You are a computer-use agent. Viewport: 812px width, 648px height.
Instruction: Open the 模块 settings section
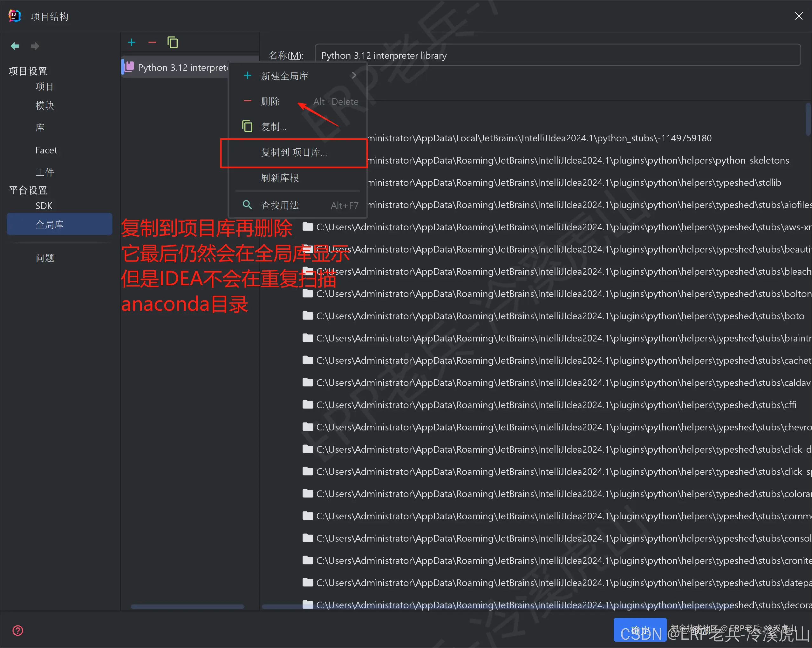pyautogui.click(x=45, y=105)
